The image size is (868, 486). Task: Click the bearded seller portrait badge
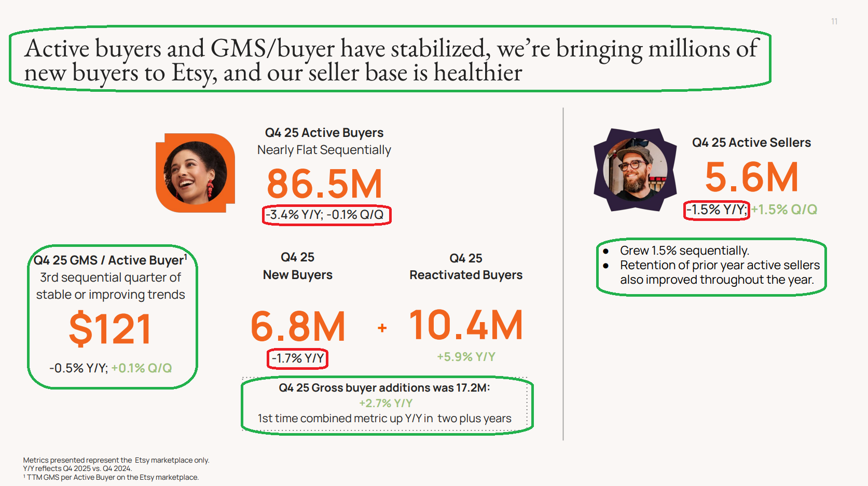(x=635, y=170)
